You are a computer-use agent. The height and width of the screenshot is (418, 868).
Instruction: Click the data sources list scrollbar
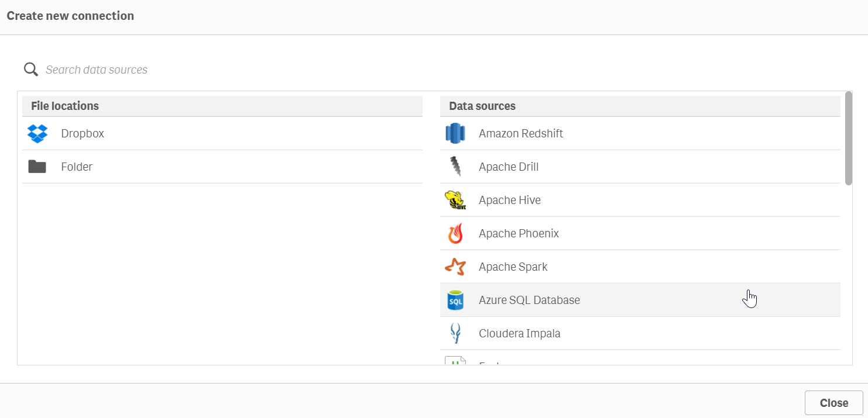click(849, 139)
